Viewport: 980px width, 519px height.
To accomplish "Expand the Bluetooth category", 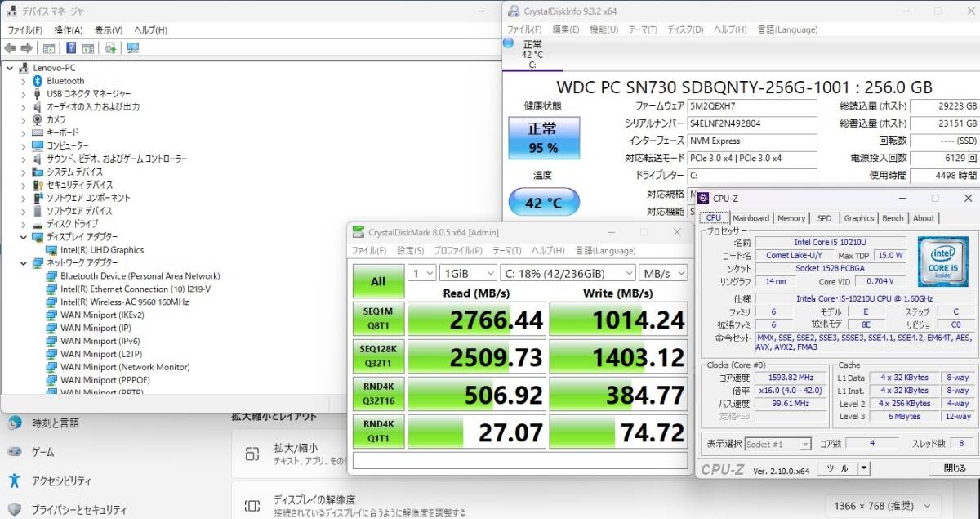I will point(23,81).
